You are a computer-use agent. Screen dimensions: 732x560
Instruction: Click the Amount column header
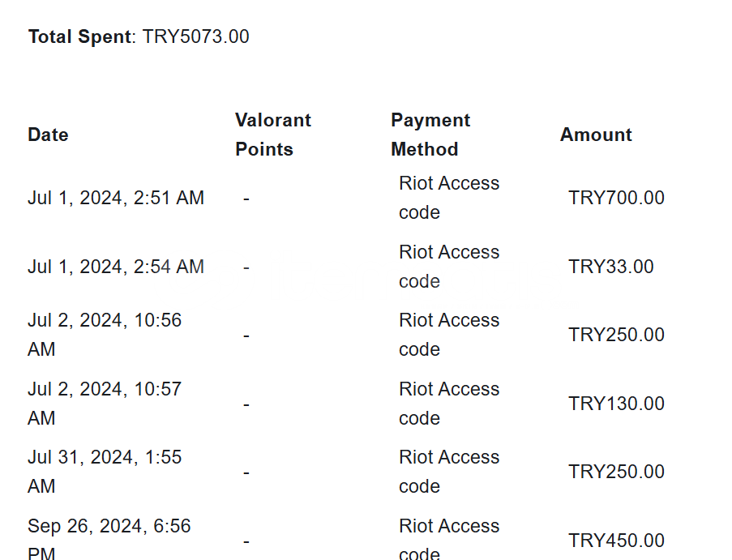pos(596,135)
